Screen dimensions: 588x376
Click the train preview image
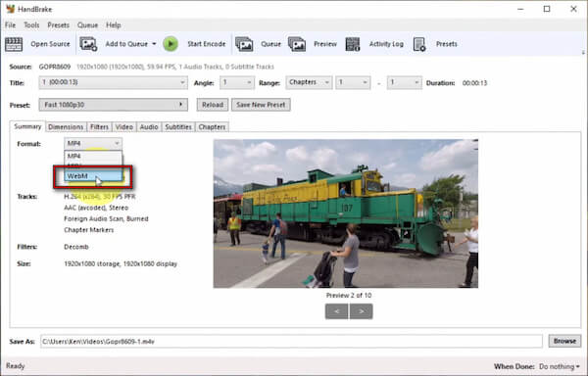click(x=345, y=213)
